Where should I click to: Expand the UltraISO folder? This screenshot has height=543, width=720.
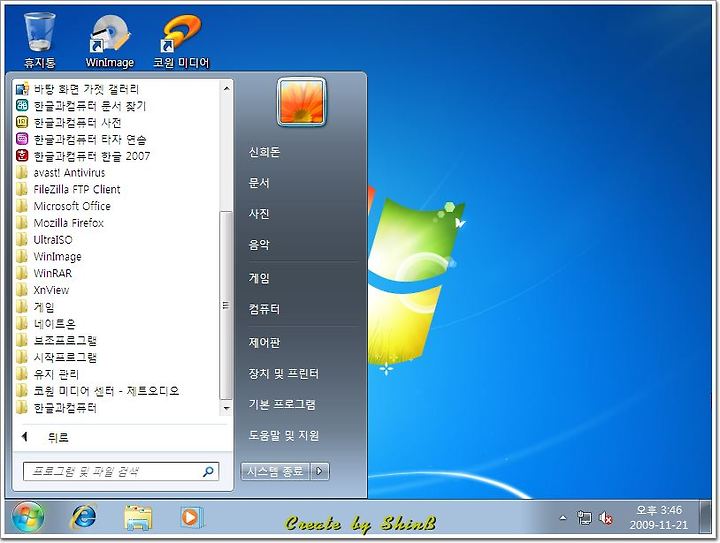[45, 240]
